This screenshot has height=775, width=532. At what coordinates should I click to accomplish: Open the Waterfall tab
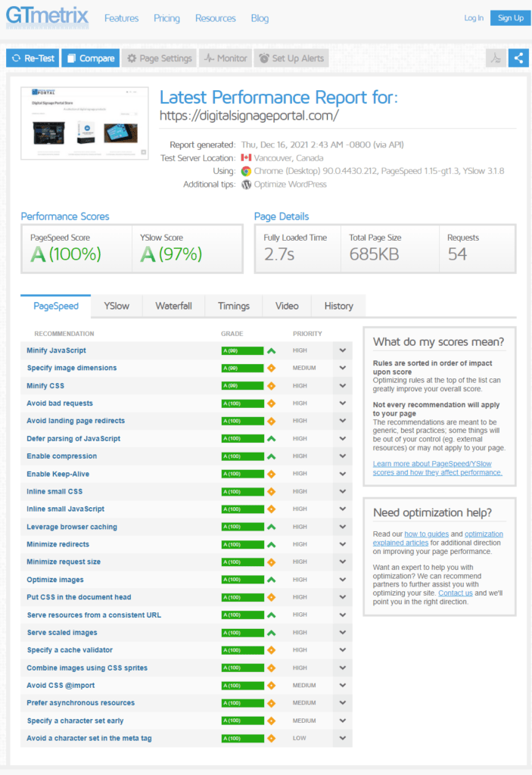[x=173, y=306]
